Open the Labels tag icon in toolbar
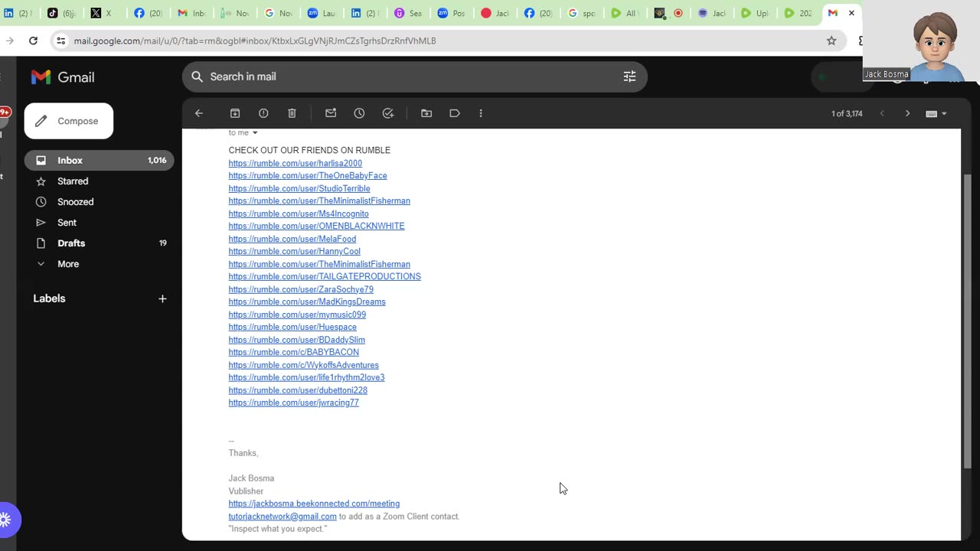 coord(455,113)
